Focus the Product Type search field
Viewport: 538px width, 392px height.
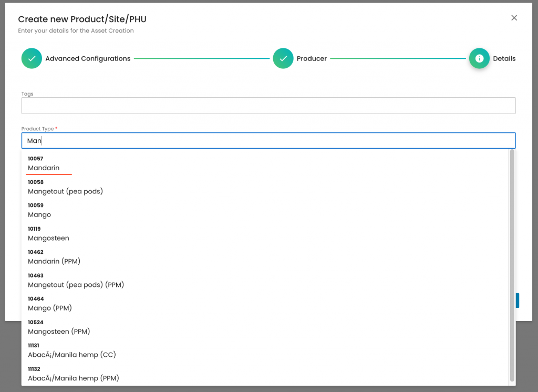268,141
